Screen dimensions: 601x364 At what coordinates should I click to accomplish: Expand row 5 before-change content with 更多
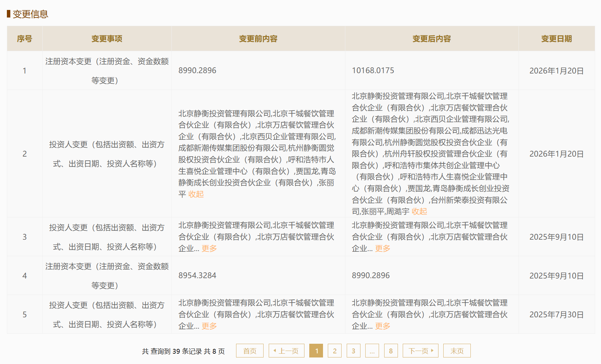(x=209, y=326)
